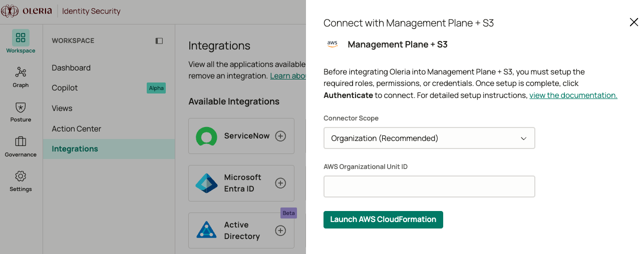
Task: Close the Connect with Management Plane panel
Action: coord(633,22)
